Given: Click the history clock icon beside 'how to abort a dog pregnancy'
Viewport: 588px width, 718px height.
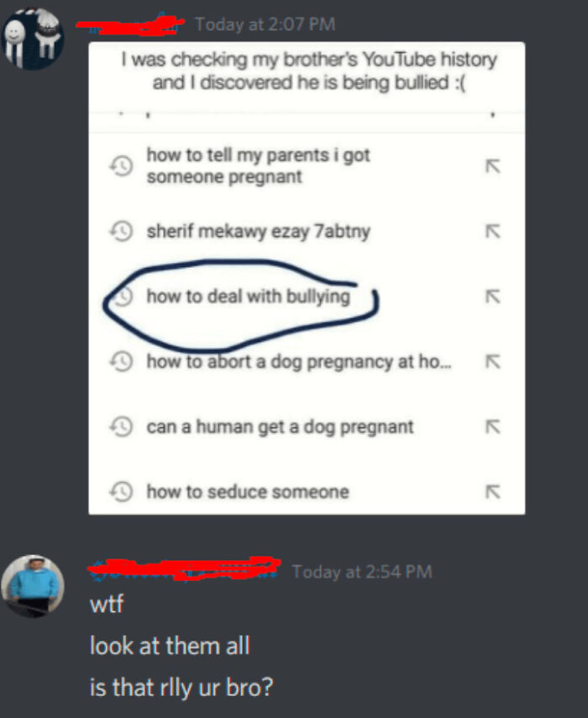Looking at the screenshot, I should (x=121, y=362).
